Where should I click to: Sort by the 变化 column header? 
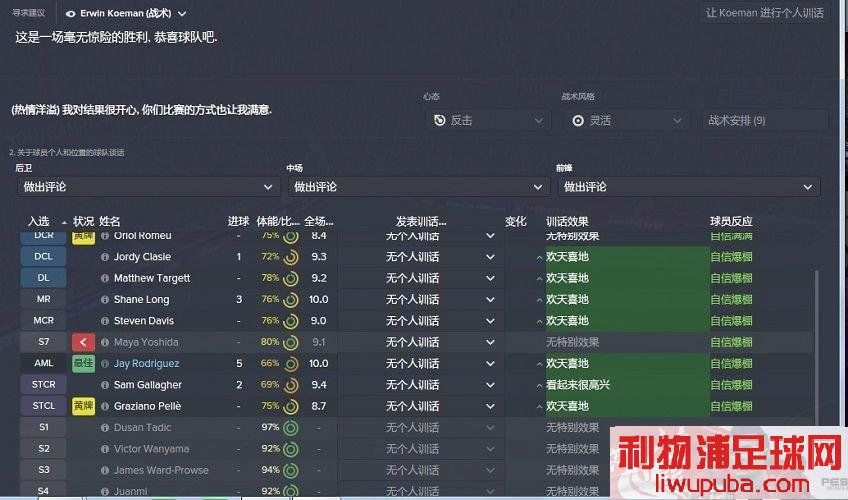[515, 222]
